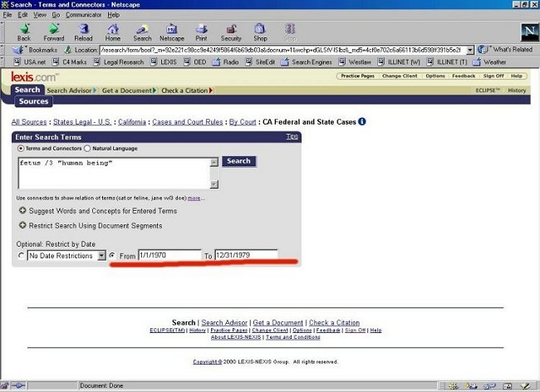Click the Forward navigation icon
The height and width of the screenshot is (392, 540).
[x=54, y=32]
